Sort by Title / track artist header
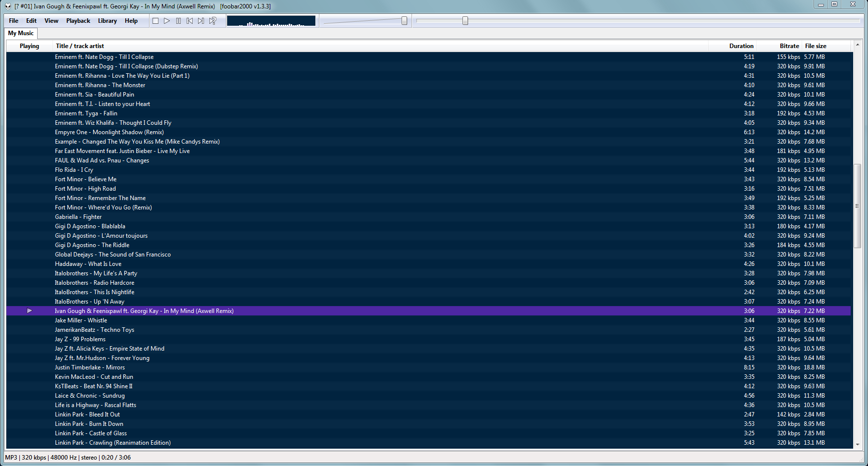Screen dimensions: 868x466 click(x=380, y=46)
